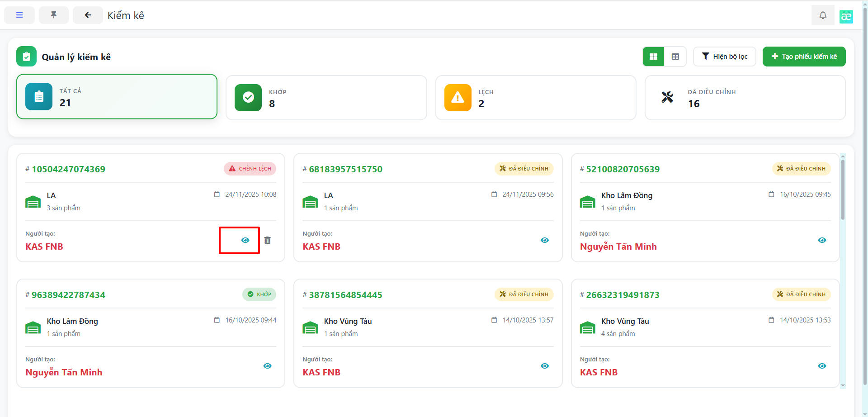The width and height of the screenshot is (868, 417).
Task: Click the Chênh lệch status badge
Action: coord(250,169)
